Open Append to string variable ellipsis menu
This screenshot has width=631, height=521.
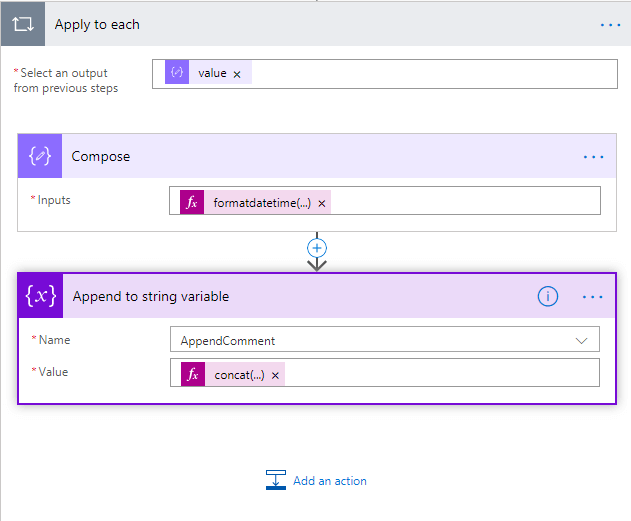[592, 297]
